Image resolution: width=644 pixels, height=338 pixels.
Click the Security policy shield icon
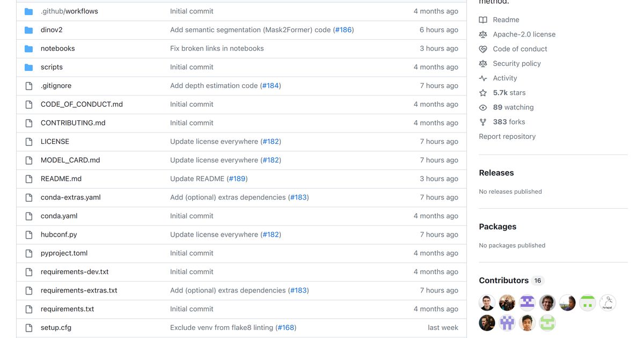pos(484,63)
